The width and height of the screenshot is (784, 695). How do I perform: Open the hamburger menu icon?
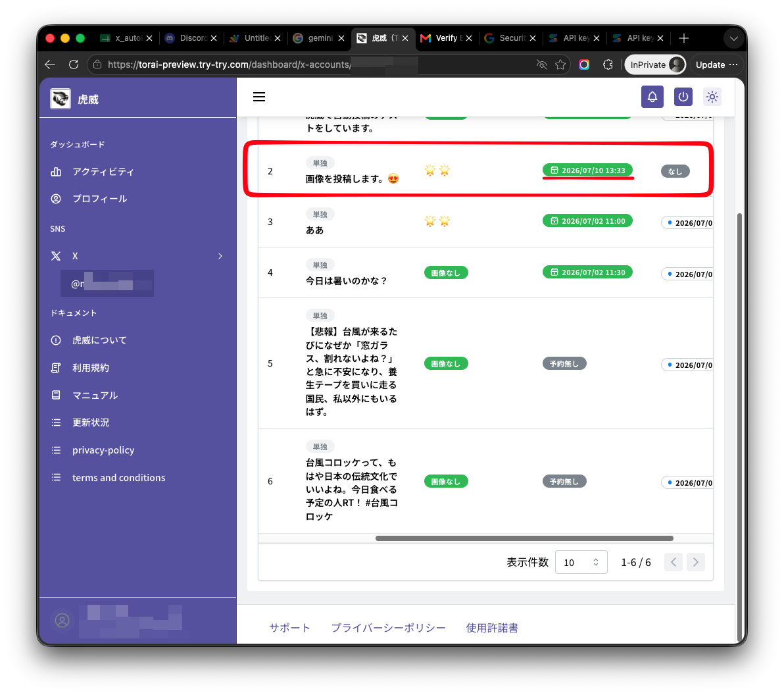pyautogui.click(x=259, y=97)
